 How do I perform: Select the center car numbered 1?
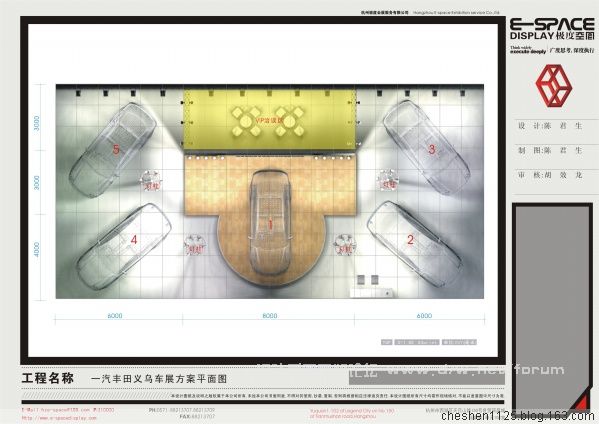click(270, 223)
